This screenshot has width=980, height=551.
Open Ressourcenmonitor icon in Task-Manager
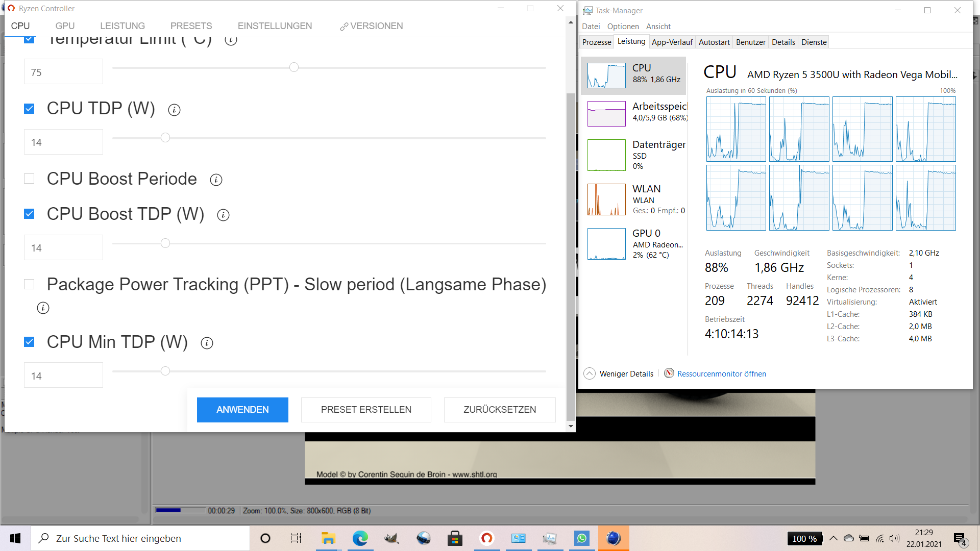click(669, 373)
